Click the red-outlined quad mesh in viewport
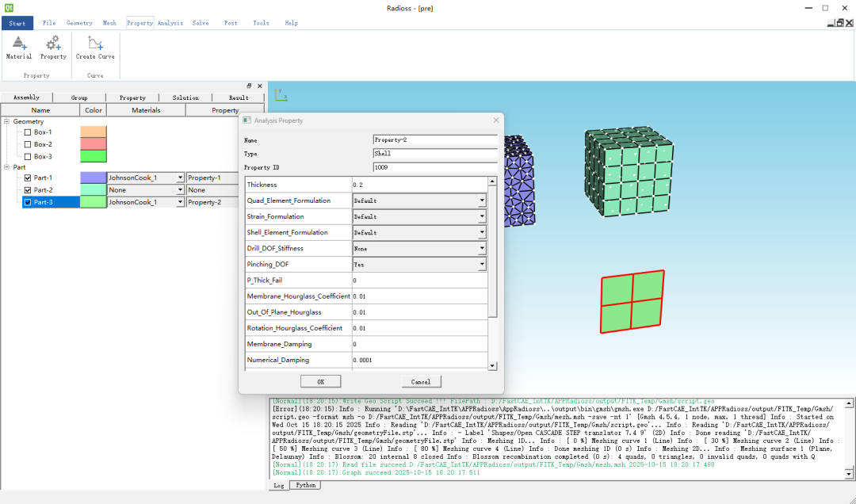Image resolution: width=856 pixels, height=504 pixels. coord(632,301)
